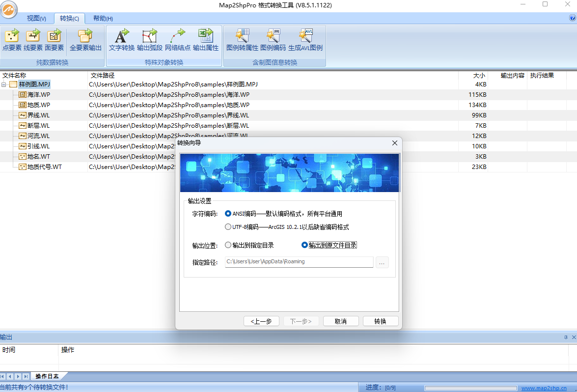Open the 帮助(H) ribbon tab

coord(103,18)
